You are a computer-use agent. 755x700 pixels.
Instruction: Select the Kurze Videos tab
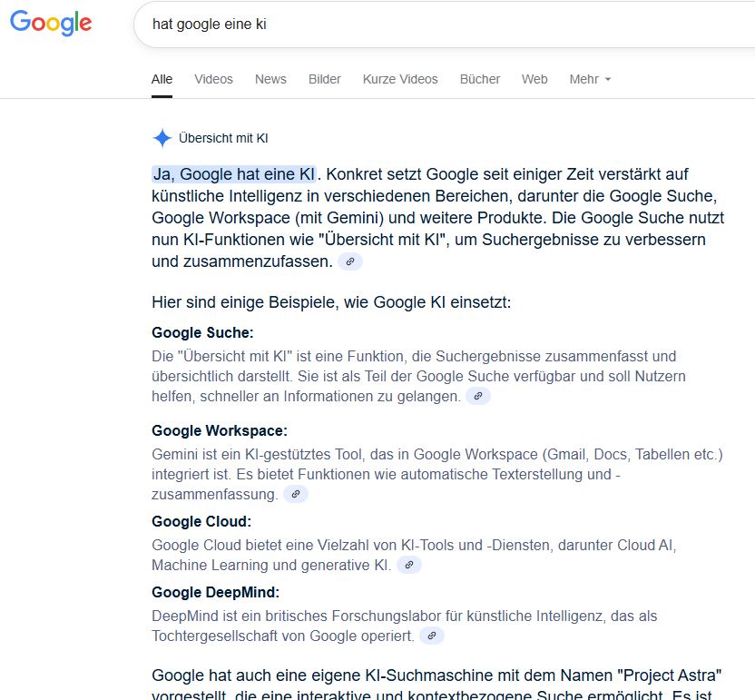pos(400,79)
